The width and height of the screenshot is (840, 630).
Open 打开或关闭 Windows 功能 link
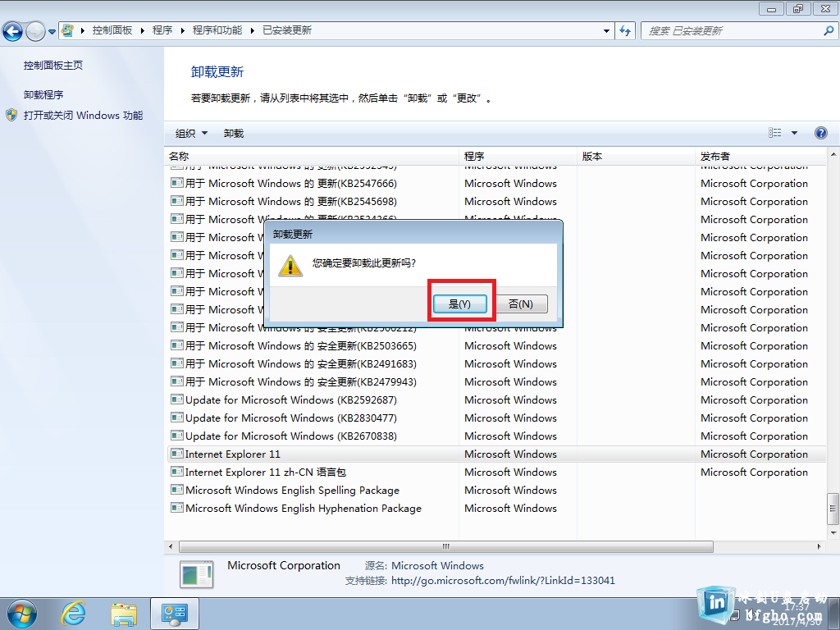click(83, 115)
